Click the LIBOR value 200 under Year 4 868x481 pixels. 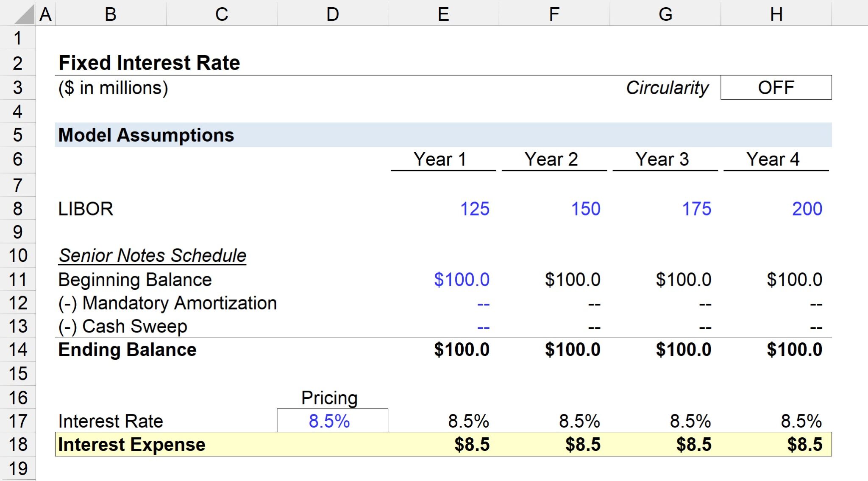(807, 208)
